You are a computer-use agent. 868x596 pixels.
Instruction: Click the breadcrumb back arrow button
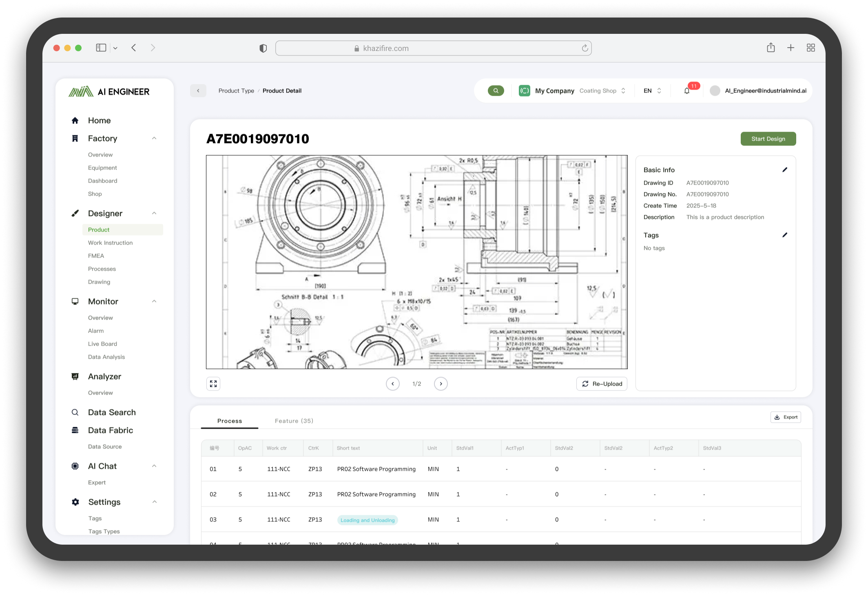(x=198, y=91)
